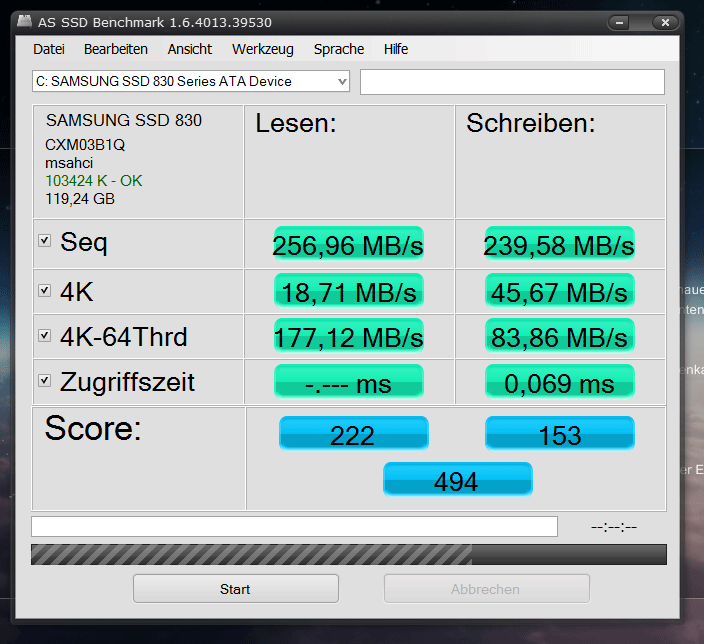The width and height of the screenshot is (704, 644).
Task: Click the write score 153
Action: [559, 433]
